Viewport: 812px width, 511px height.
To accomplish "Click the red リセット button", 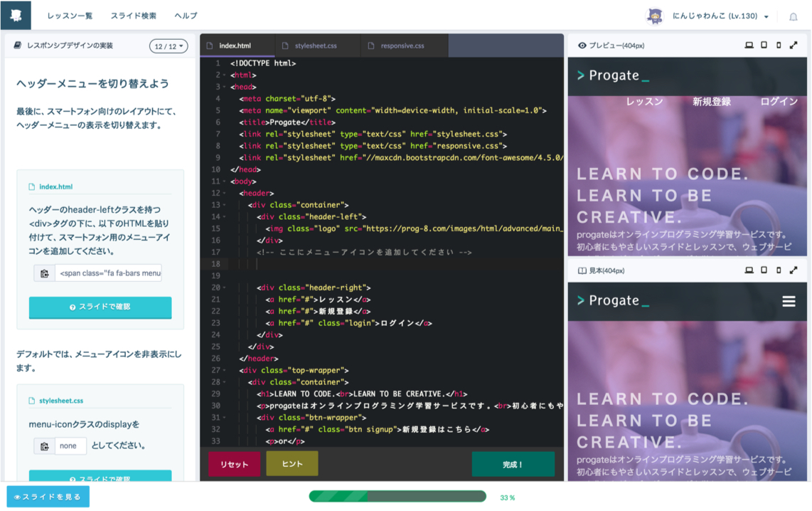I will [234, 464].
